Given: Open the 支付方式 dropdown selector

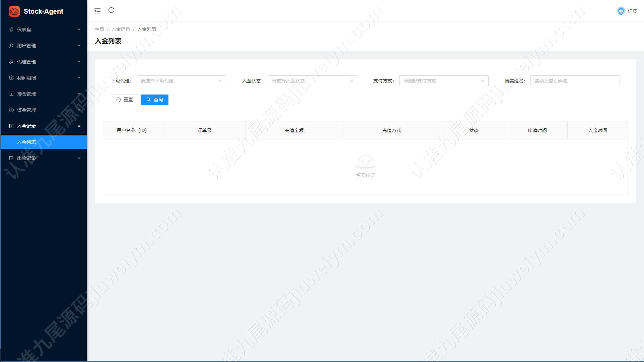Looking at the screenshot, I should pos(444,81).
